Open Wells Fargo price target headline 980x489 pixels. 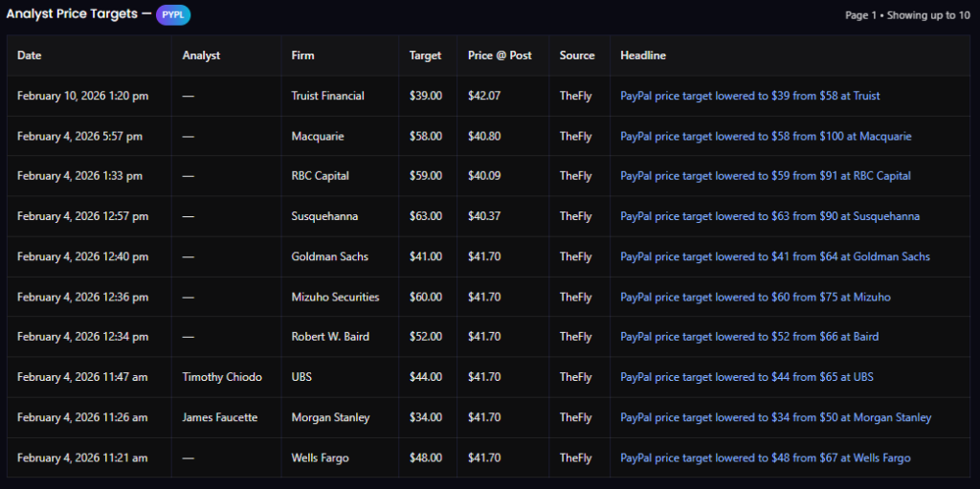pos(765,457)
